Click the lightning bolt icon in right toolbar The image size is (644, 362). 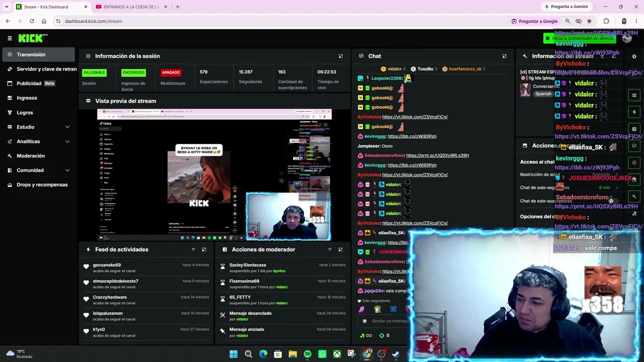click(x=634, y=112)
